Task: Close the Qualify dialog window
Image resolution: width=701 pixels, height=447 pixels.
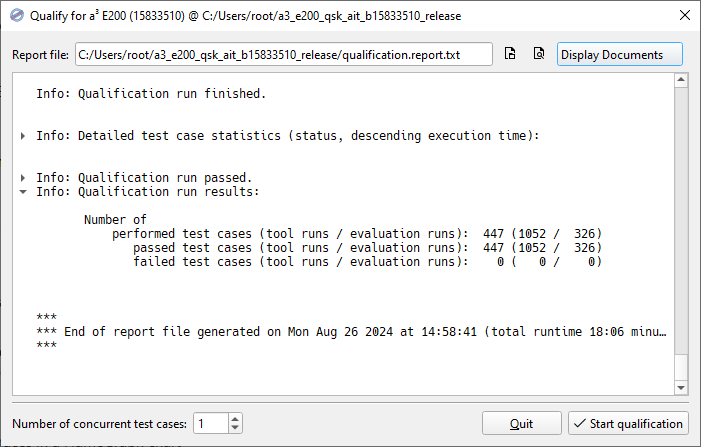Action: point(684,15)
